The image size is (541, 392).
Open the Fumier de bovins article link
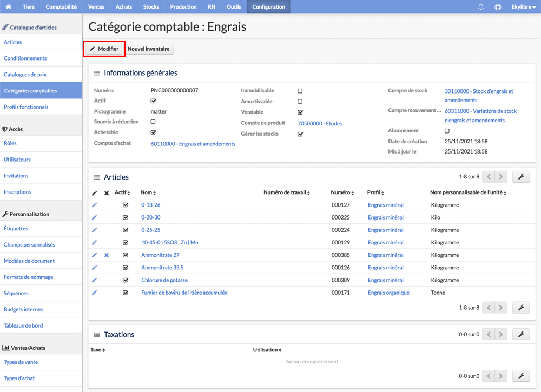184,293
